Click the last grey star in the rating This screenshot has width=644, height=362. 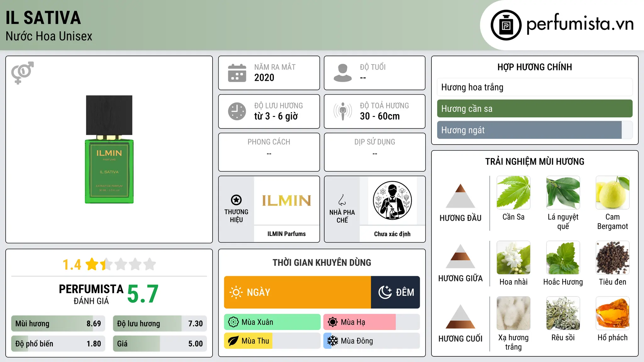[x=150, y=264]
